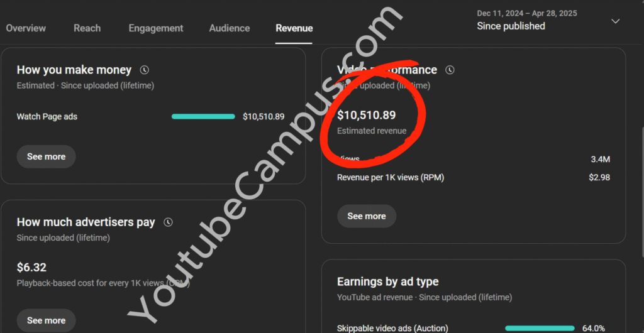Click the 3.4M views value
Screen dimensions: 644x333
coord(601,159)
